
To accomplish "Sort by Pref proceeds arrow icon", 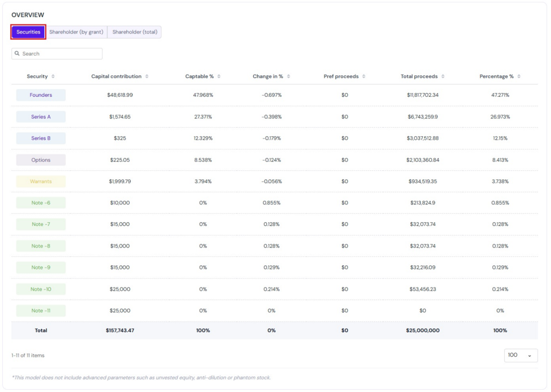I will 364,76.
